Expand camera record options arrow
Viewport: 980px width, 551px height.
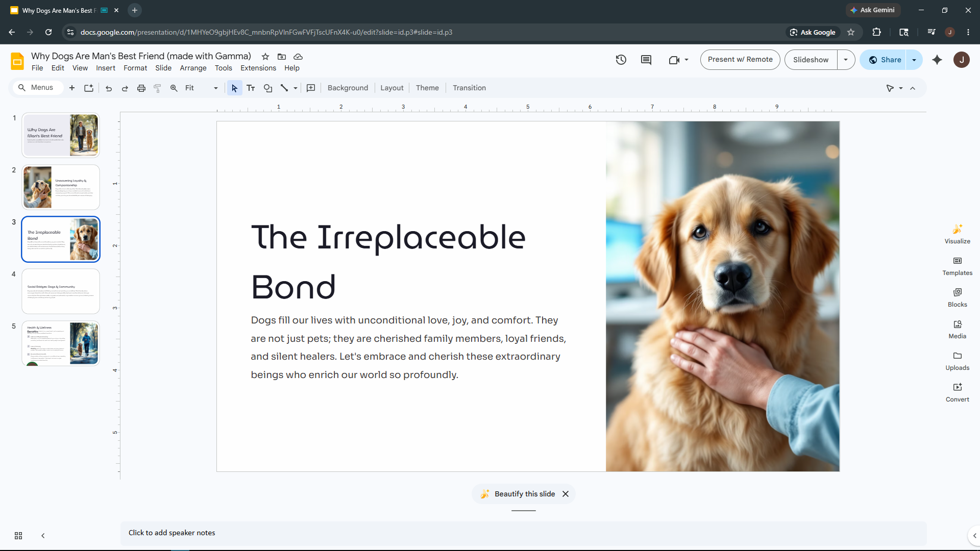coord(687,60)
